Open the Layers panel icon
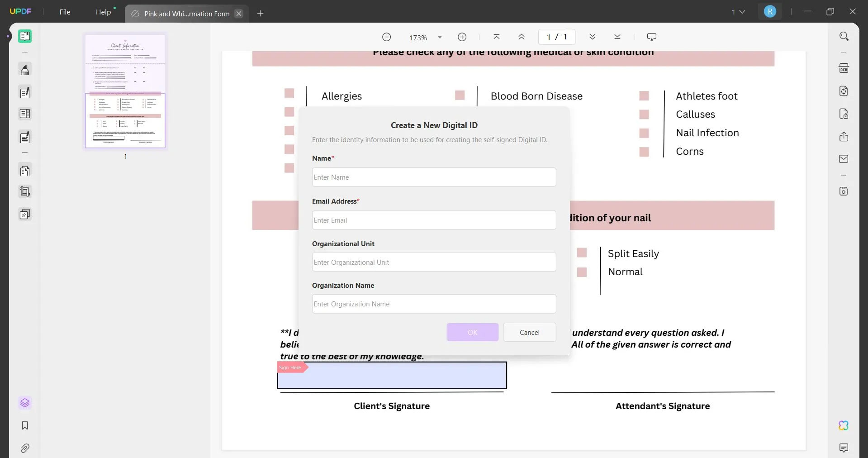This screenshot has height=458, width=868. 25,403
